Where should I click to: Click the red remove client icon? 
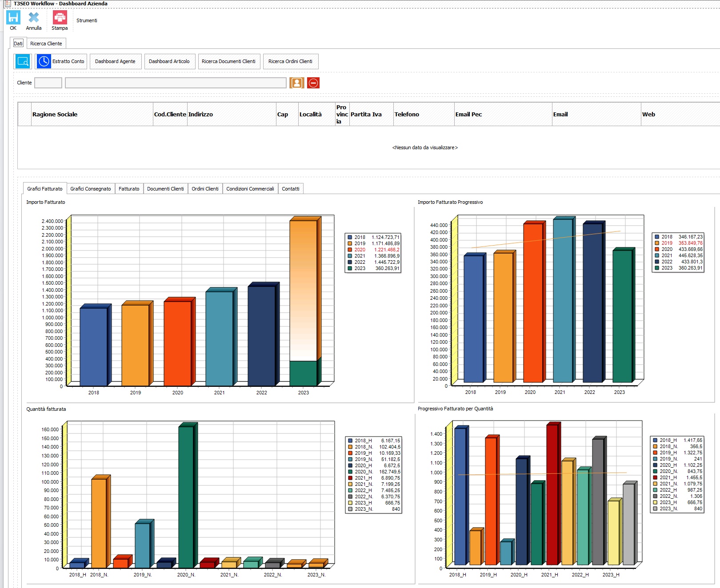tap(313, 83)
